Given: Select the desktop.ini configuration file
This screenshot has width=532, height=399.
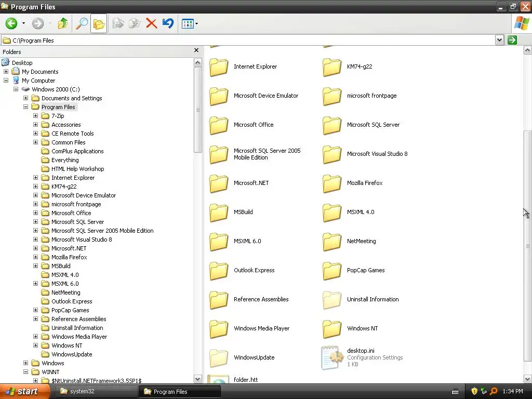Looking at the screenshot, I should click(332, 357).
